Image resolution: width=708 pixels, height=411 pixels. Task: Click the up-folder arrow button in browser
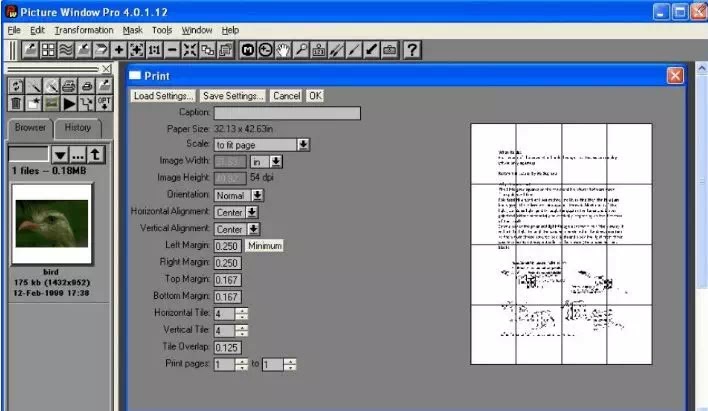click(96, 155)
